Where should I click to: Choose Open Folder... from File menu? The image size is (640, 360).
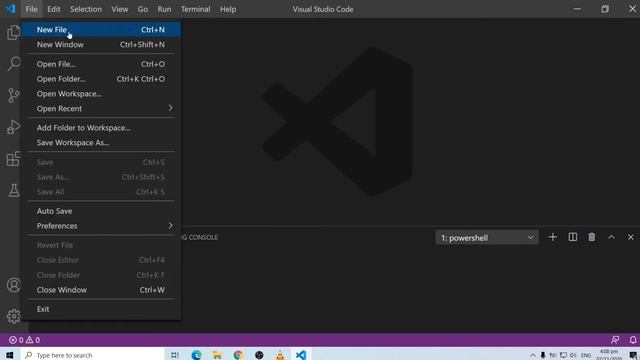click(x=101, y=79)
